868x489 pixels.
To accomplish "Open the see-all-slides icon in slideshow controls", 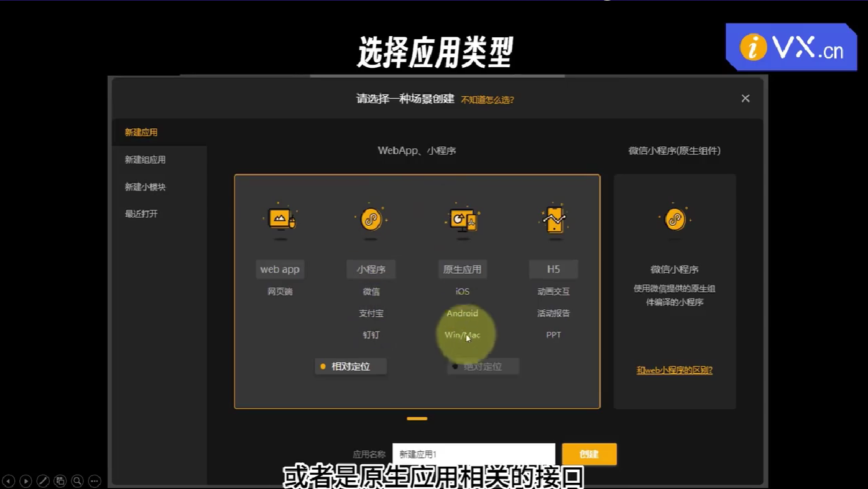I will (x=60, y=481).
